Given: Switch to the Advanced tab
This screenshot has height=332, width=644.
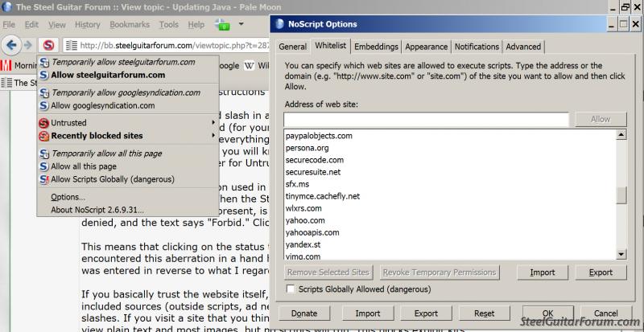Looking at the screenshot, I should pos(523,47).
